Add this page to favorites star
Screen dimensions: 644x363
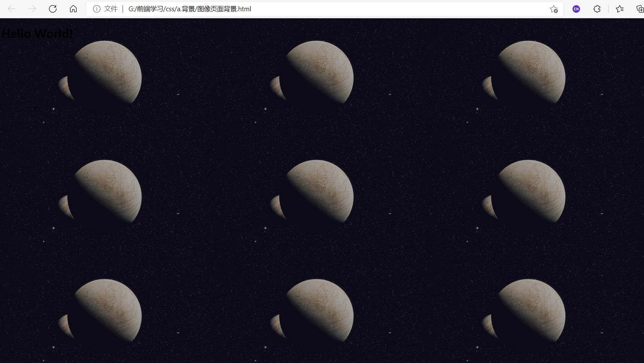tap(554, 9)
